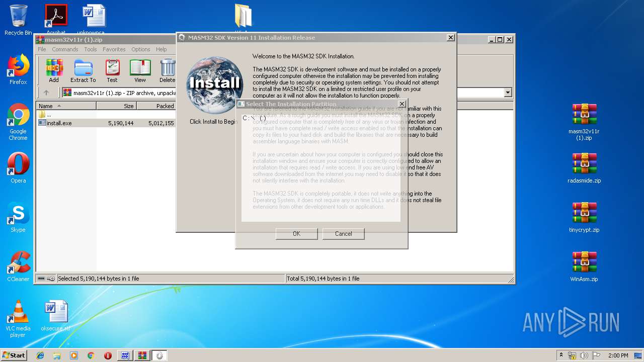644x362 pixels.
Task: Open Opera desktop shortcut
Action: click(18, 168)
